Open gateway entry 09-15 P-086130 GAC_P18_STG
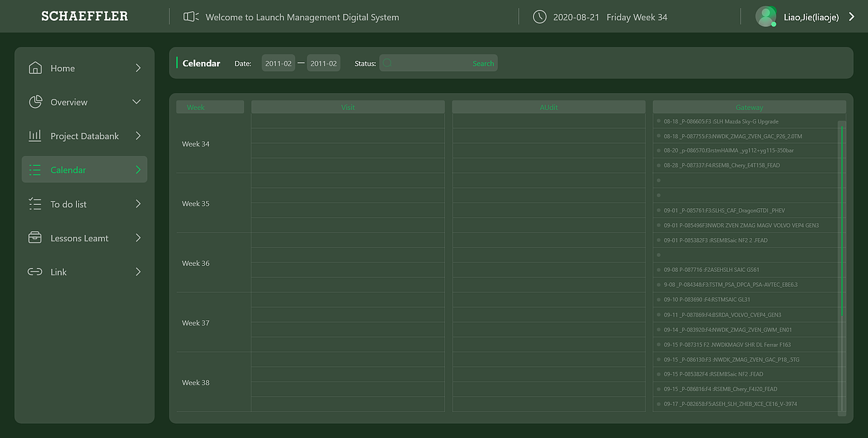The width and height of the screenshot is (868, 438). (x=731, y=359)
